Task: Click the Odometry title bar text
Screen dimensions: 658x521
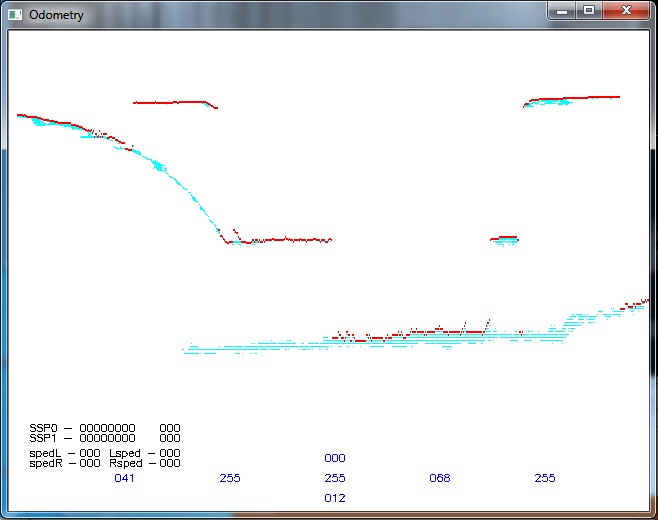Action: click(x=56, y=14)
